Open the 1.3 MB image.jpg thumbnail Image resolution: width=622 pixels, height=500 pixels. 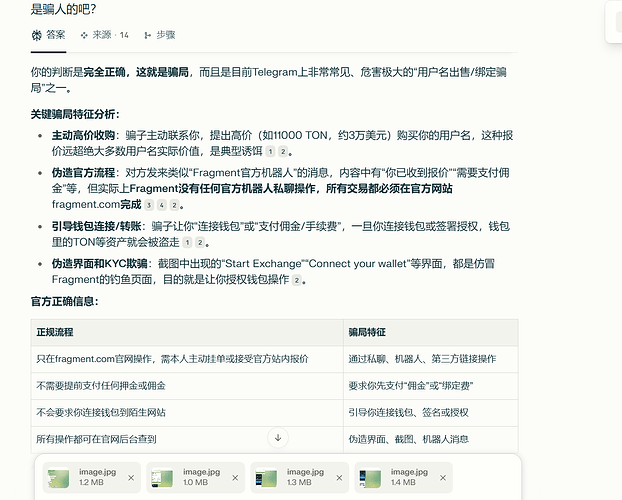pos(266,478)
